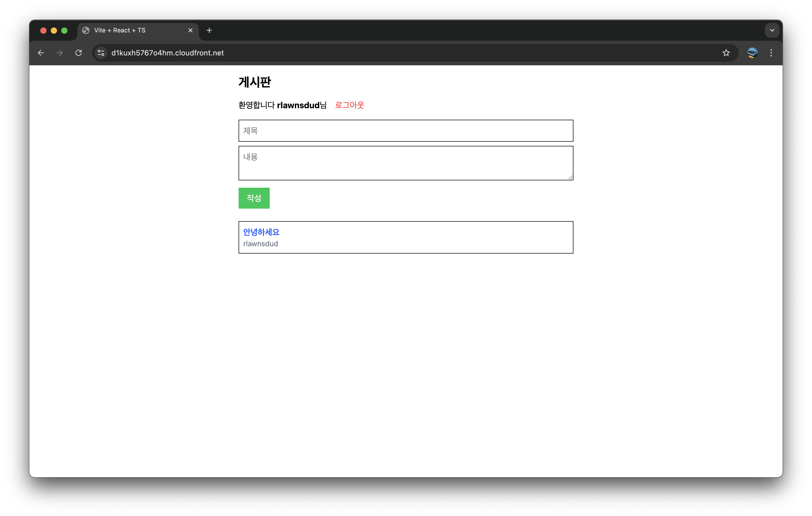Click the 로그아웃 logout link
The image size is (812, 516).
coord(349,105)
